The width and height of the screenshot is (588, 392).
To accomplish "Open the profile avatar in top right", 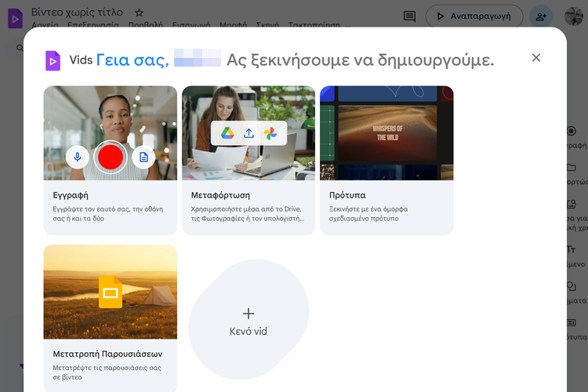I will pos(573,16).
